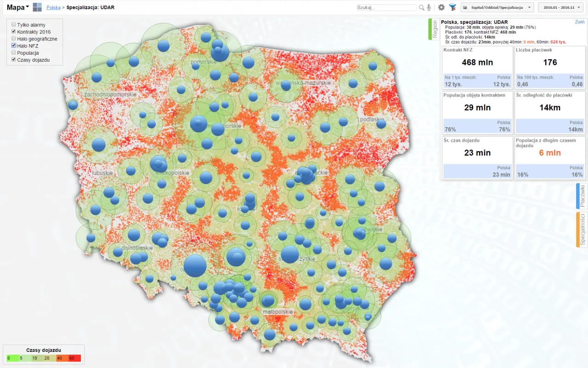Disable the Kontrakty 2016 checkbox
This screenshot has width=588, height=368.
[x=13, y=32]
